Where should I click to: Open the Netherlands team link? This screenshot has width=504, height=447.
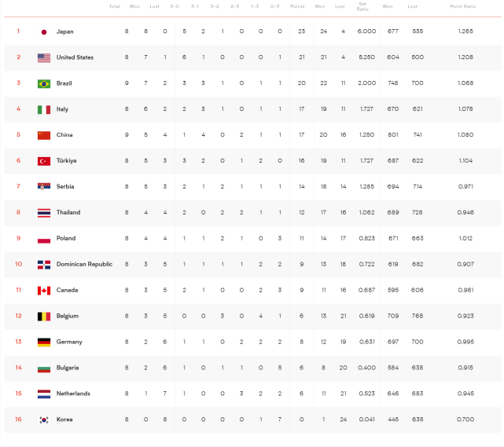pyautogui.click(x=73, y=394)
